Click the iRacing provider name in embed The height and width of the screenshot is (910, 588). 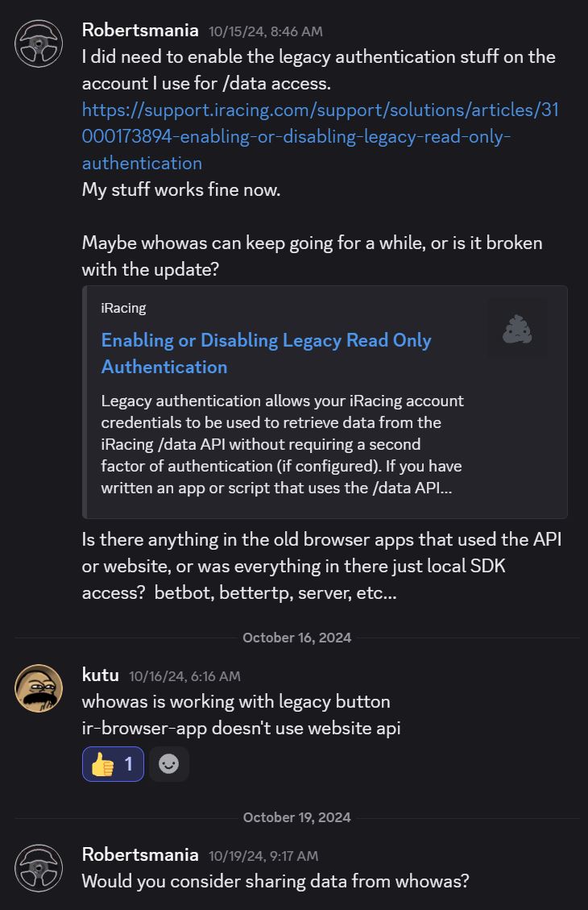coord(123,308)
